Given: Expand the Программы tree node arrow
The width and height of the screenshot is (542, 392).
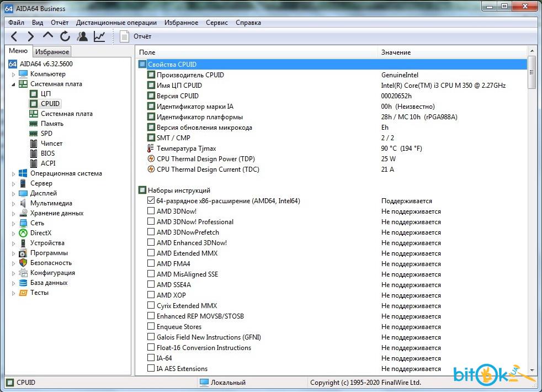Looking at the screenshot, I should [x=13, y=253].
